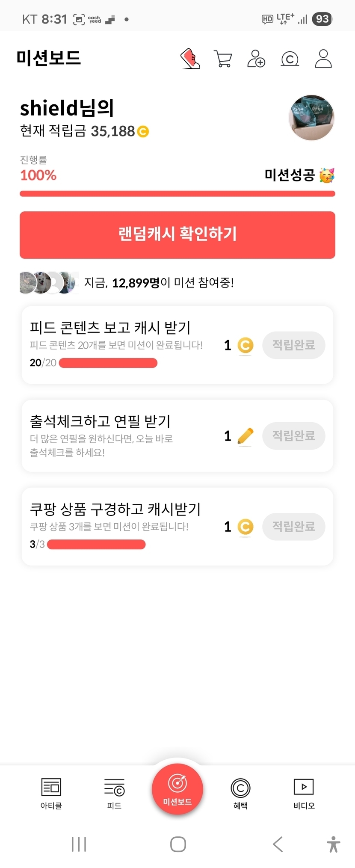355x868 pixels.
Task: Tap the pencil reward icon
Action: tap(245, 436)
